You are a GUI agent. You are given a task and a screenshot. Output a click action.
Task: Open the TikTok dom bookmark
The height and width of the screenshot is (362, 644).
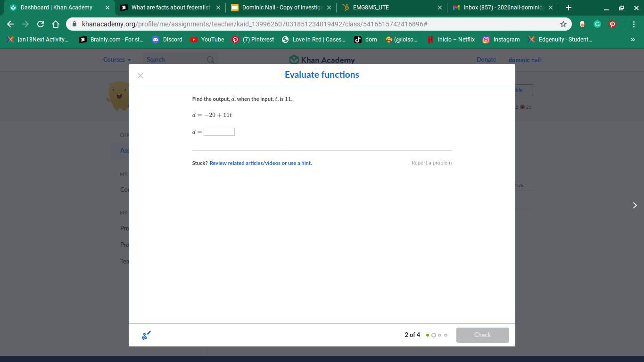point(366,40)
